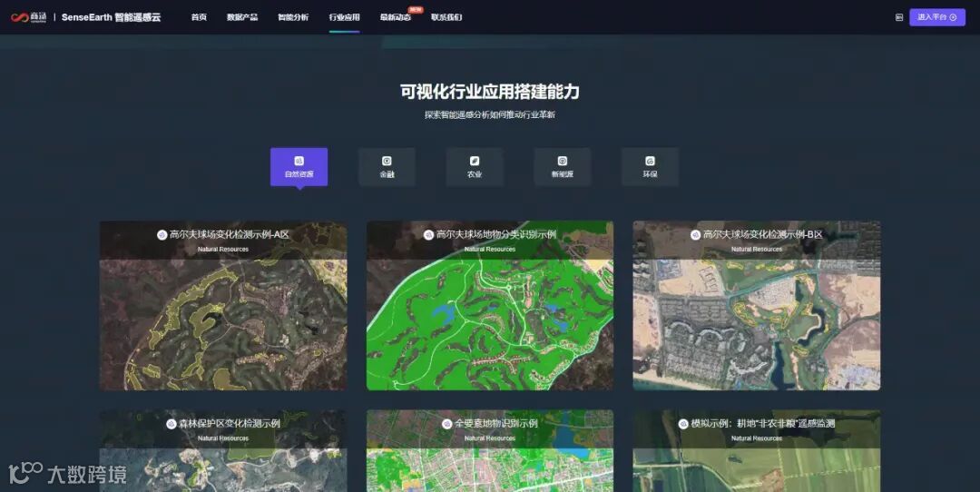The height and width of the screenshot is (492, 980).
Task: Click the icon on the 金融 tab
Action: click(387, 162)
